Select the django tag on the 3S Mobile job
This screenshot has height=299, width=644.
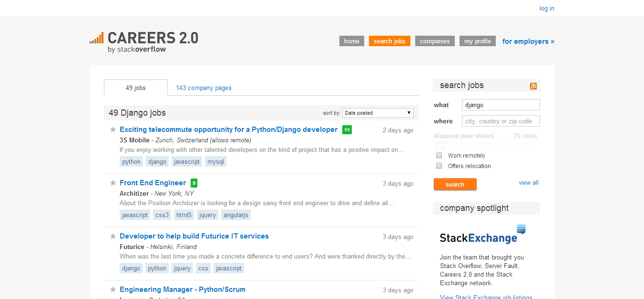click(x=157, y=162)
